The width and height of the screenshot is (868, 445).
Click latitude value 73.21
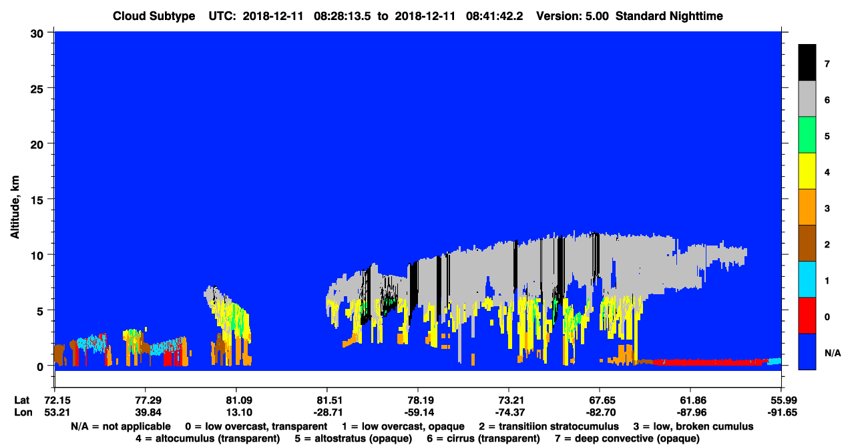[509, 400]
